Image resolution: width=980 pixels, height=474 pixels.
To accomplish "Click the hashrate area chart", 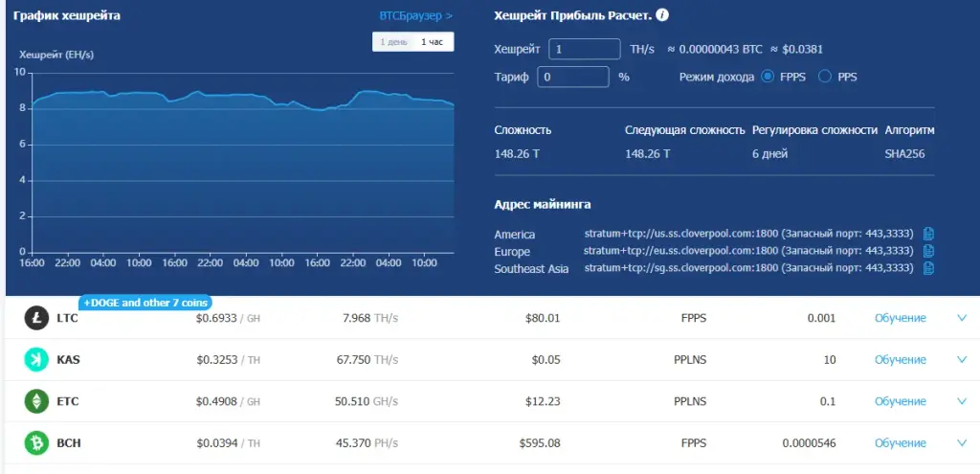I will point(243,172).
